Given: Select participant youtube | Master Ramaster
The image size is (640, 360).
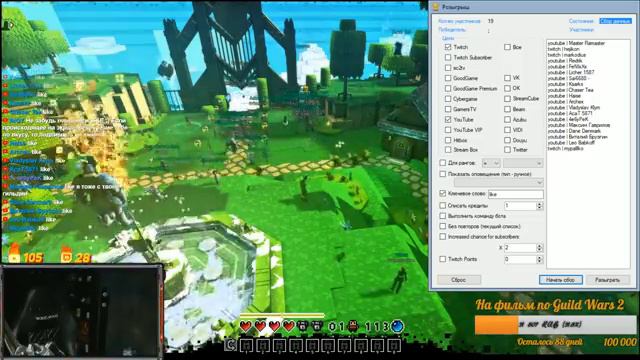Looking at the screenshot, I should [576, 43].
